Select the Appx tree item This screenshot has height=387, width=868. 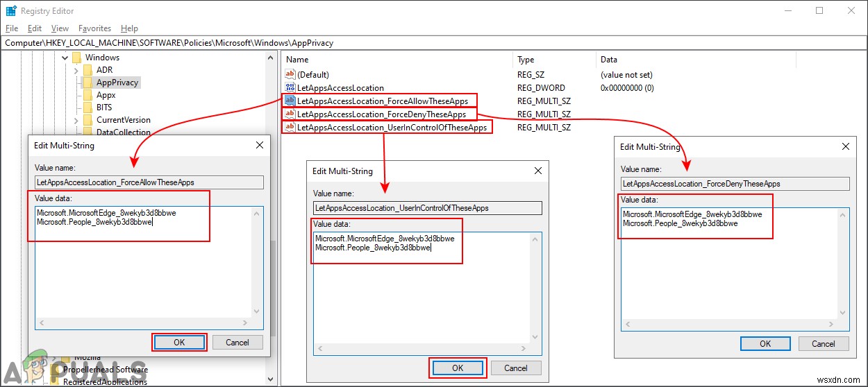pos(106,95)
